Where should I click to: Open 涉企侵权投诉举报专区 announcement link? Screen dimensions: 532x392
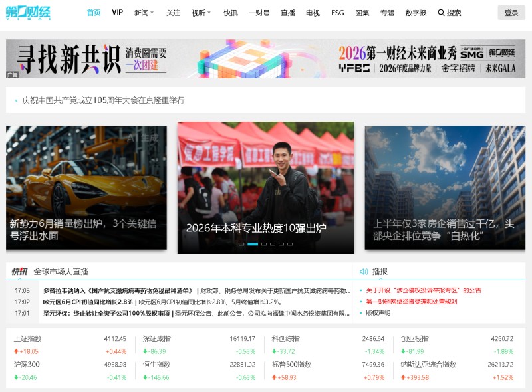424,290
